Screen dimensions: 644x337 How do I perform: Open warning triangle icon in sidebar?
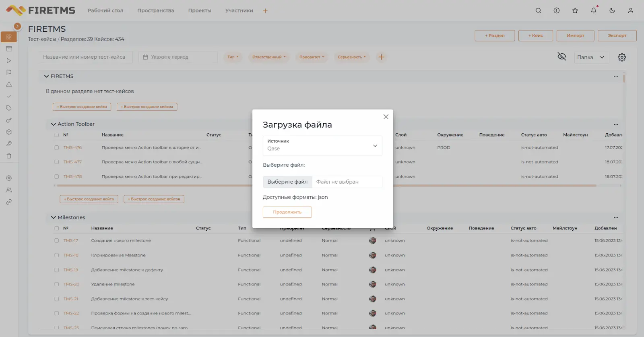(x=9, y=85)
